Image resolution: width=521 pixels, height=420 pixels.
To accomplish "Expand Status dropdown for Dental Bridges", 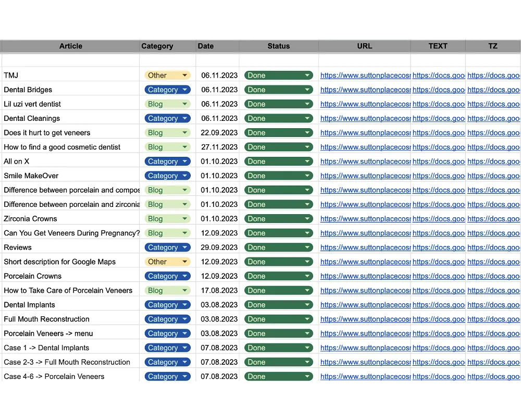I will pyautogui.click(x=307, y=90).
